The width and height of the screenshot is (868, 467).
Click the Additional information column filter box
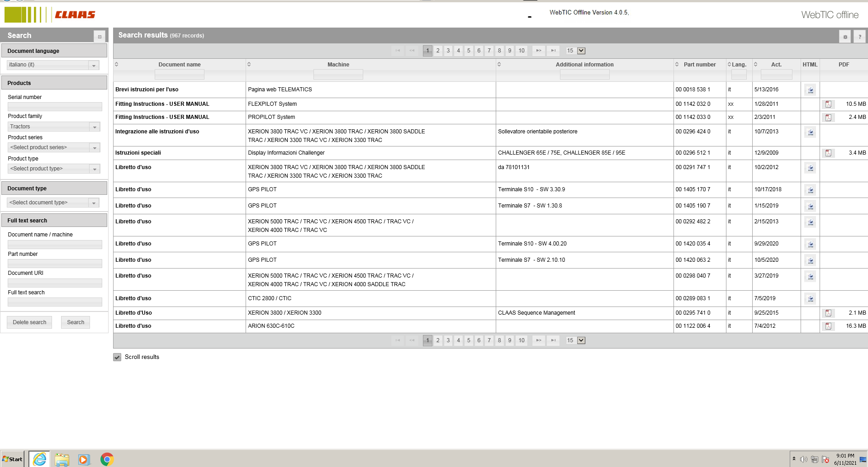(x=585, y=75)
